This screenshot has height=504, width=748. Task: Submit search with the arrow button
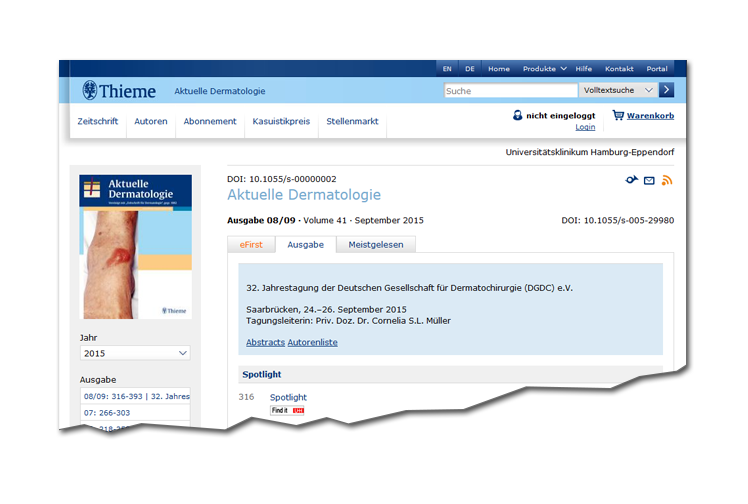tap(666, 90)
